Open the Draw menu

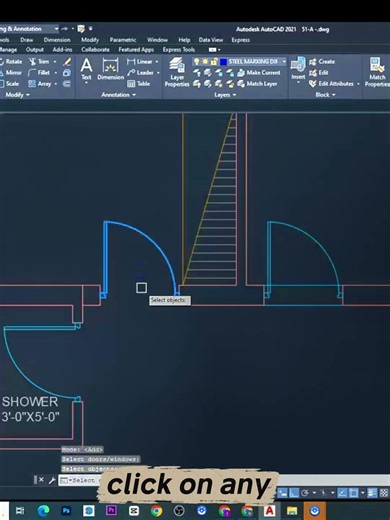click(x=27, y=40)
